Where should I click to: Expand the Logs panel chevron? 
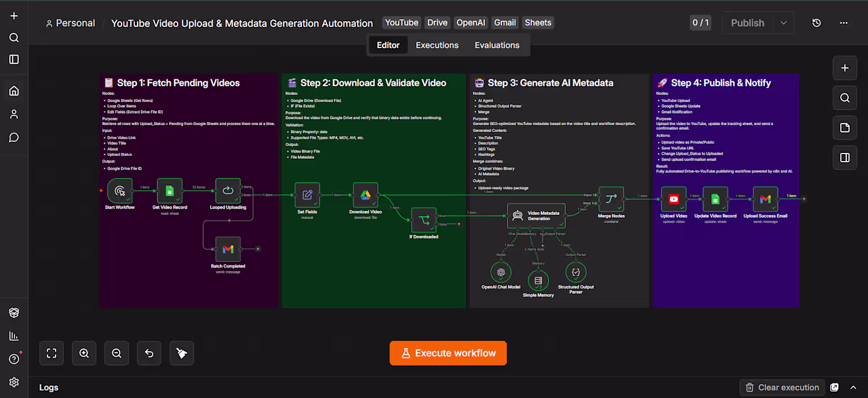tap(853, 388)
